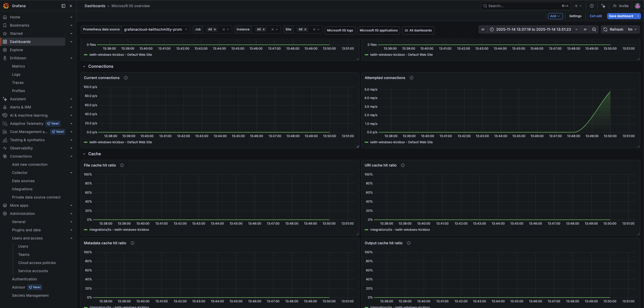The width and height of the screenshot is (644, 308).
Task: Collapse the Cache row section
Action: [84, 154]
